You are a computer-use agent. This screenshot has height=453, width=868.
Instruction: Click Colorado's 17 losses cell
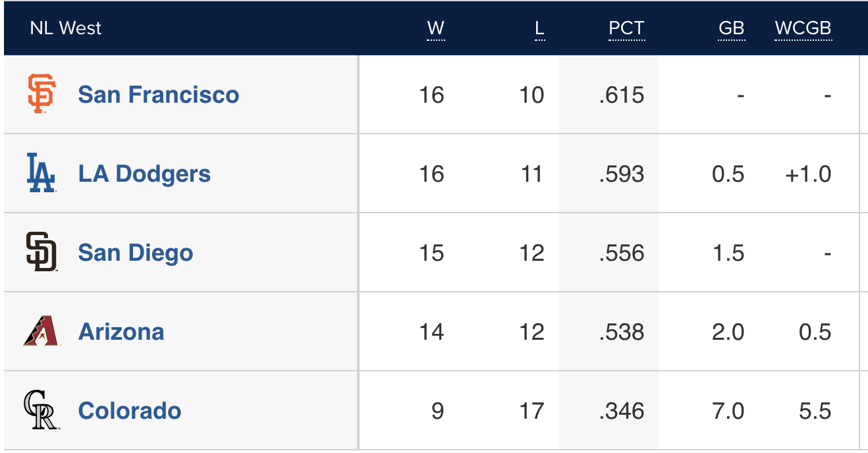click(x=531, y=411)
